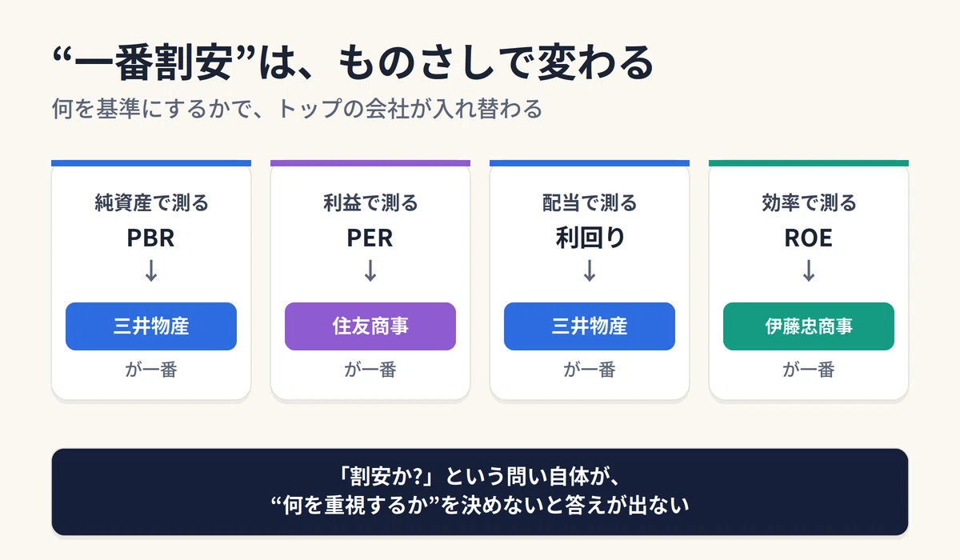This screenshot has width=960, height=560.
Task: Click the main title “一番割安”は、ものさしで変わる
Action: 352,62
